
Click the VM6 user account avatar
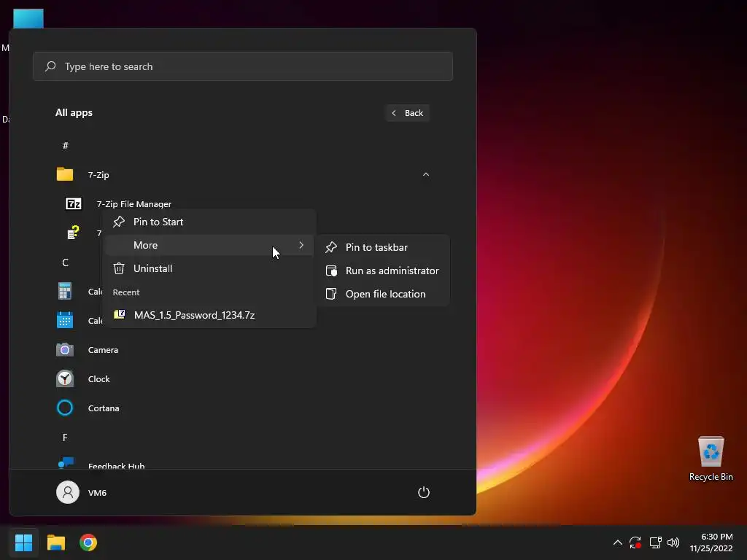(68, 492)
